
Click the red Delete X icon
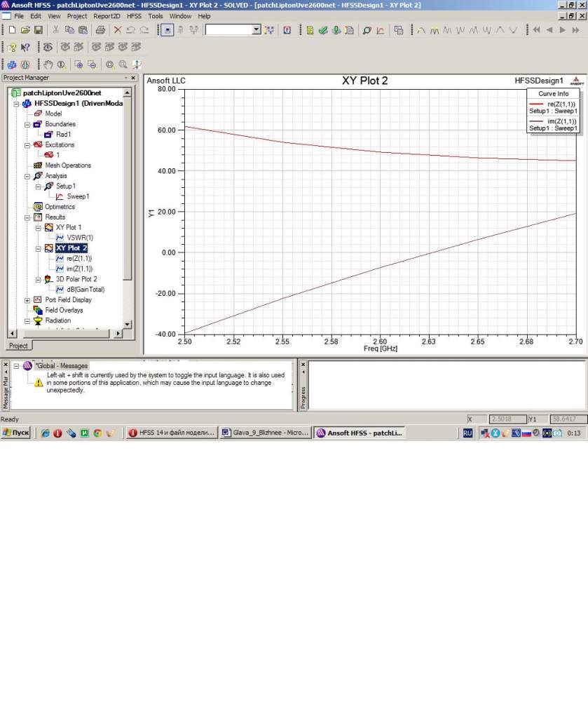117,30
